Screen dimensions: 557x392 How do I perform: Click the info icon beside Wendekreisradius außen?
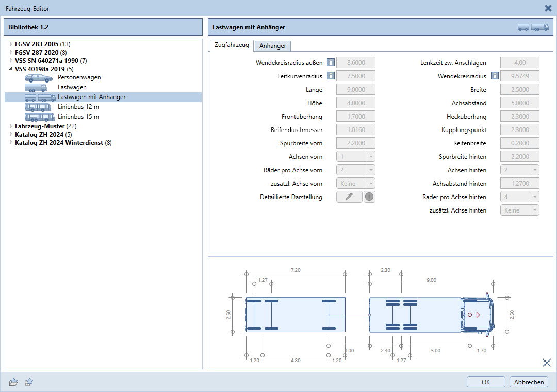[331, 63]
